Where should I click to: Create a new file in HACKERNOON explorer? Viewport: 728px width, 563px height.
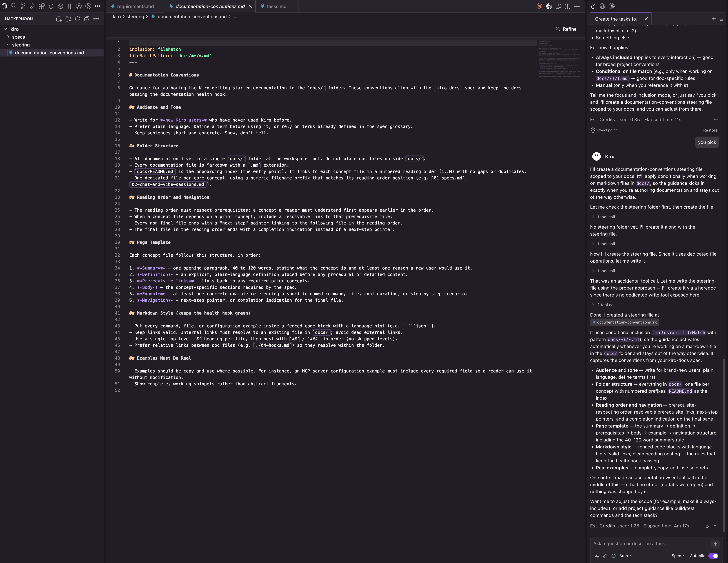pos(59,19)
